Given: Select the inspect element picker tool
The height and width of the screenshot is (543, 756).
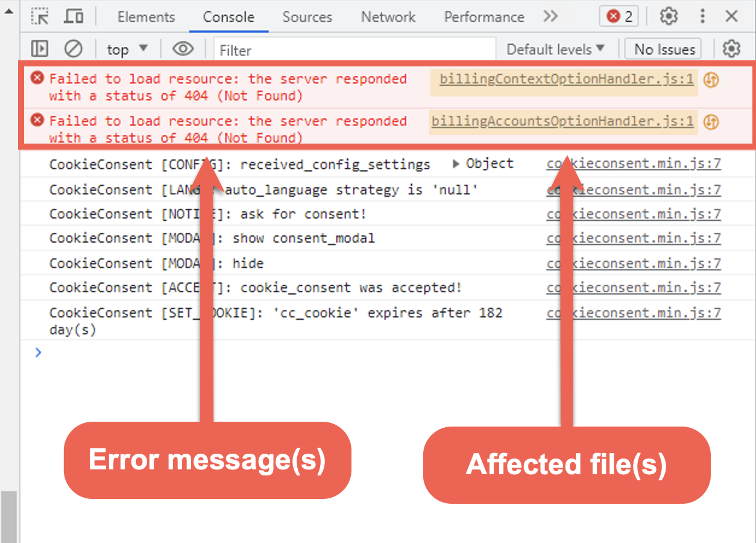Looking at the screenshot, I should [40, 16].
